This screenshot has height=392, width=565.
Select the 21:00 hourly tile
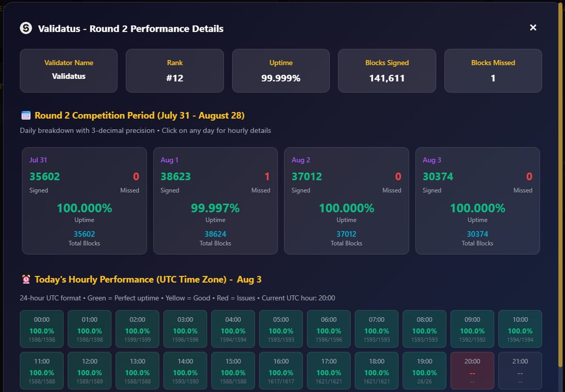520,371
